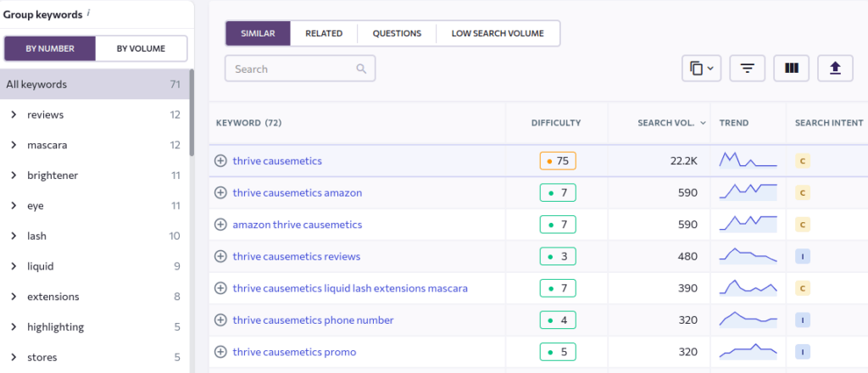Viewport: 868px width, 373px height.
Task: Click the 480 search volume value
Action: pyautogui.click(x=688, y=257)
